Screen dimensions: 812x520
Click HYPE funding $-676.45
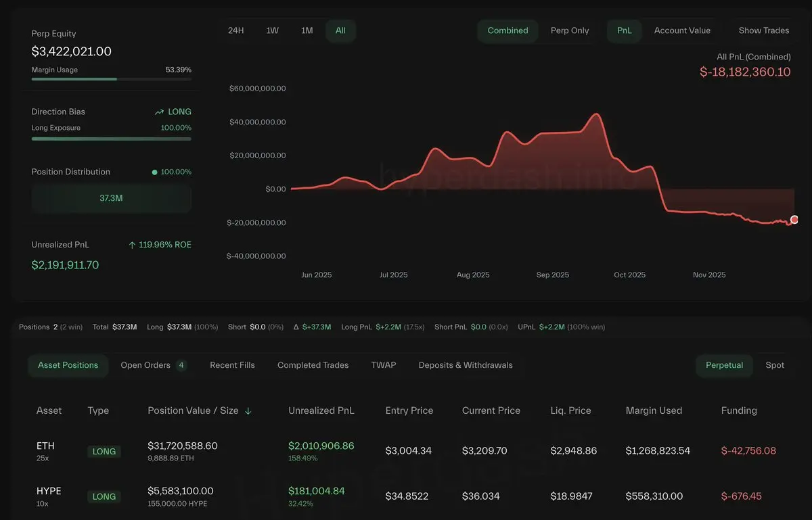click(x=742, y=496)
